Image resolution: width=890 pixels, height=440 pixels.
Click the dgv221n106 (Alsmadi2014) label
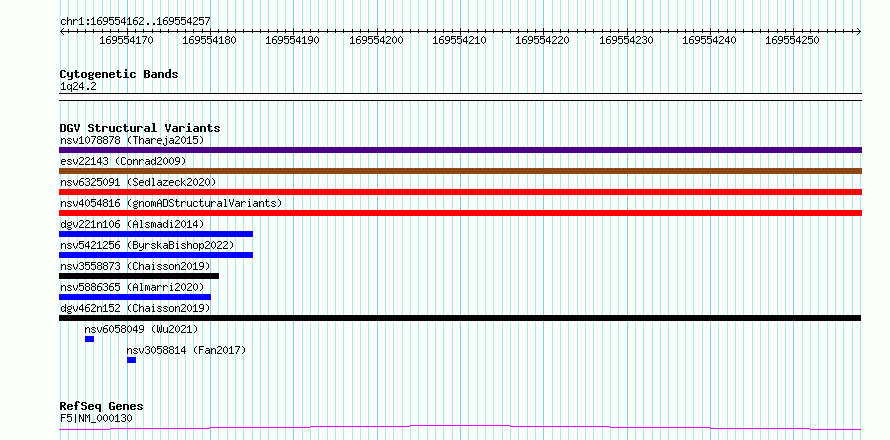coord(132,224)
